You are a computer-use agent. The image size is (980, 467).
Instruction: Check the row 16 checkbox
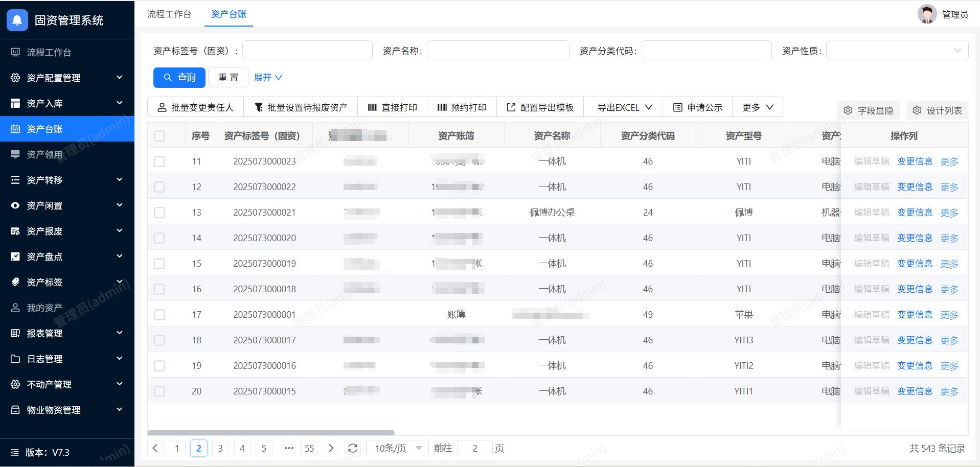[159, 289]
